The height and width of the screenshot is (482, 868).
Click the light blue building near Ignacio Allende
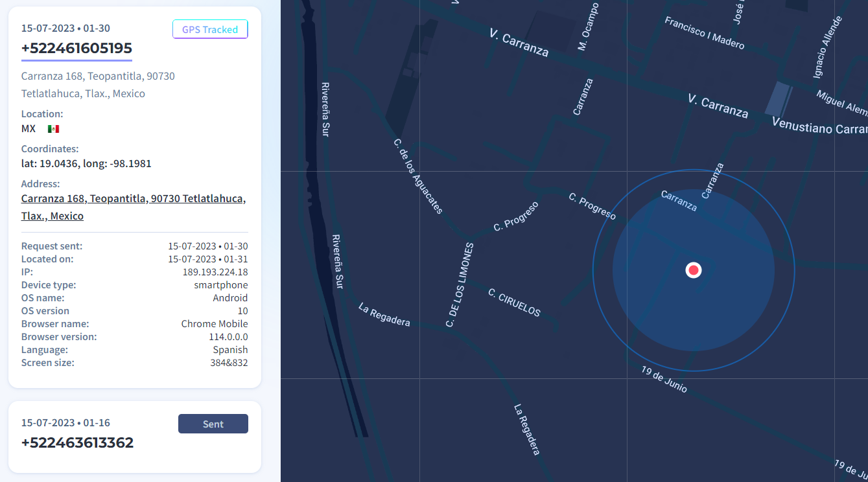click(778, 99)
